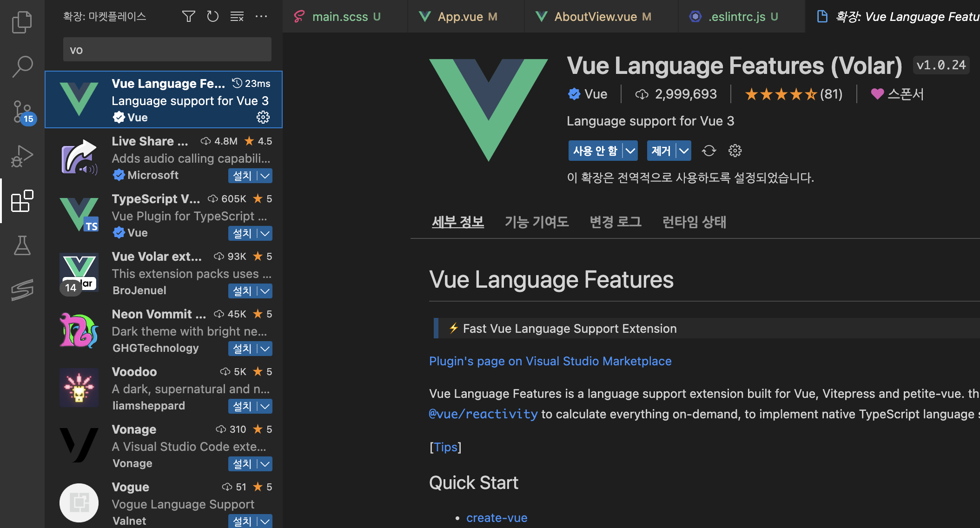The image size is (980, 528).
Task: Refresh the extensions marketplace list
Action: coord(212,17)
